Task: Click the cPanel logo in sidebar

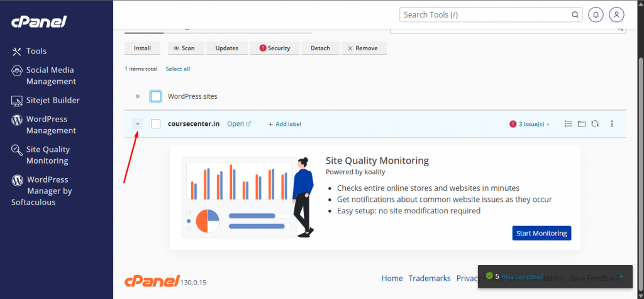Action: pos(39,21)
